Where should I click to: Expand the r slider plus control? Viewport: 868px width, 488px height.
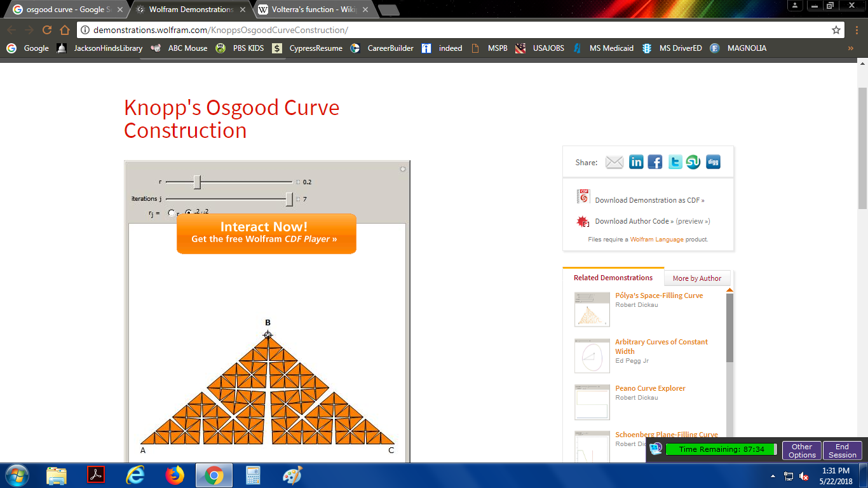[298, 182]
